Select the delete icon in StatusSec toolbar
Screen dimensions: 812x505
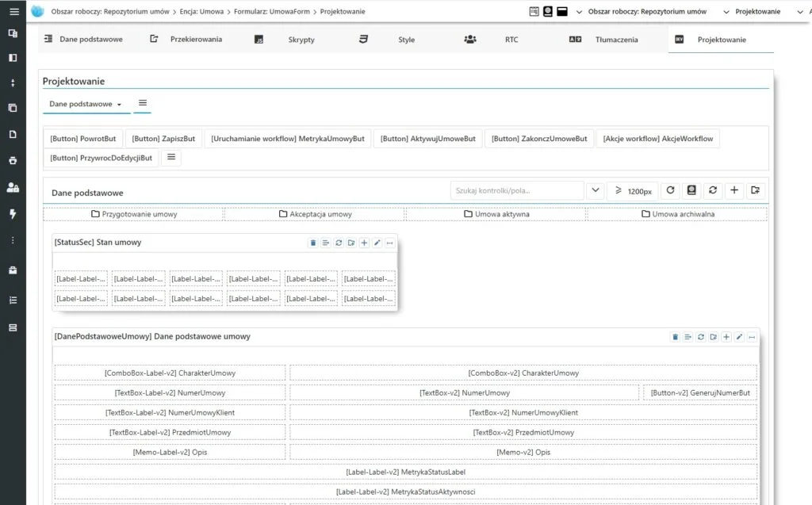(312, 243)
